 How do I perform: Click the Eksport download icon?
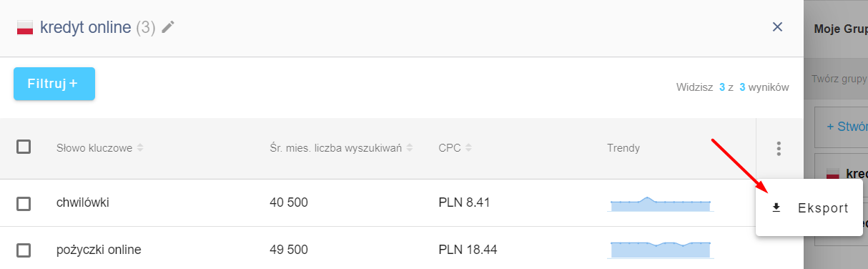click(x=776, y=208)
